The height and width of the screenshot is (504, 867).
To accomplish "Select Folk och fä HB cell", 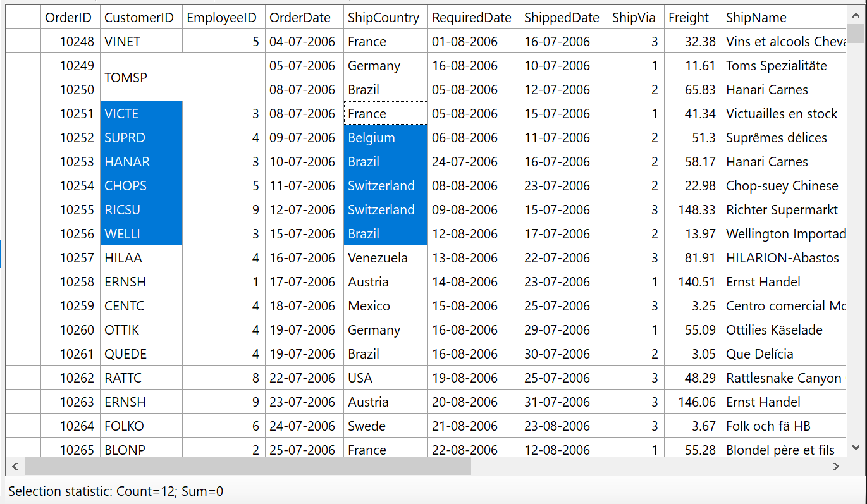I will [784, 426].
